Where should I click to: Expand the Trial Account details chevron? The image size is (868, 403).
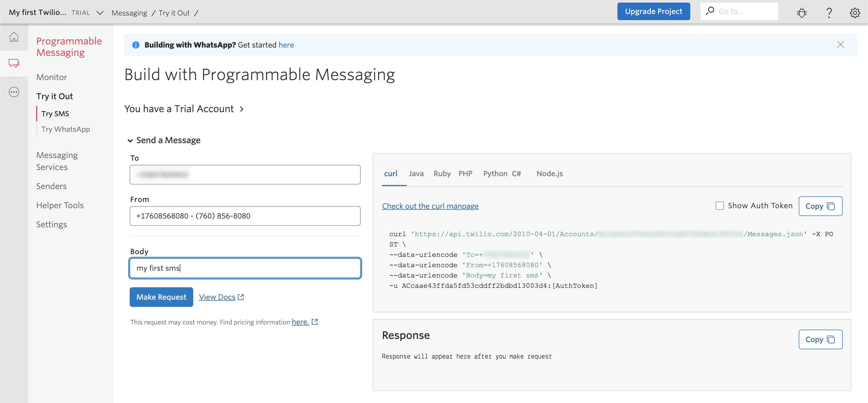click(x=242, y=109)
